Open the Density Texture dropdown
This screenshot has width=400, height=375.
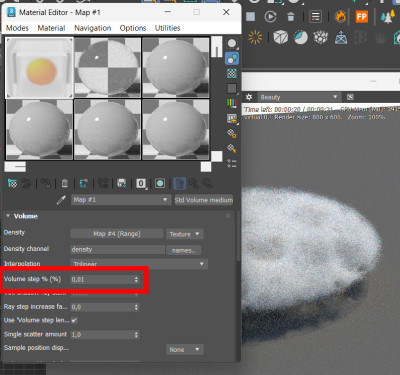184,234
